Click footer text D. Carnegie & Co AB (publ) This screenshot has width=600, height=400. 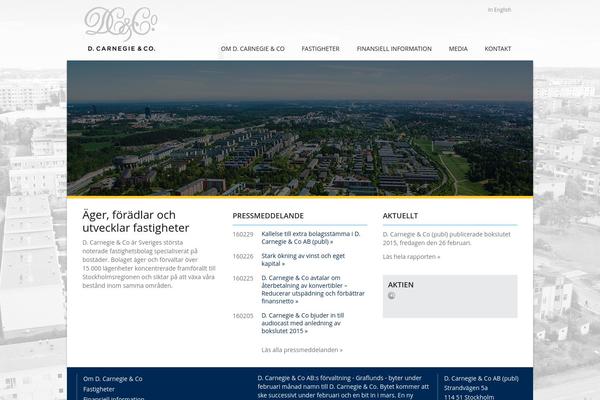(x=481, y=379)
